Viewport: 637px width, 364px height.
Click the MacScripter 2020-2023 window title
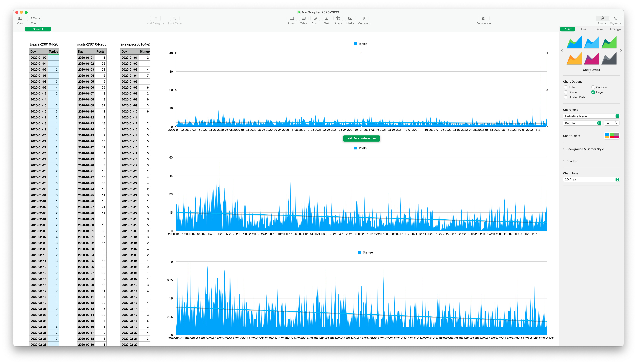click(320, 12)
